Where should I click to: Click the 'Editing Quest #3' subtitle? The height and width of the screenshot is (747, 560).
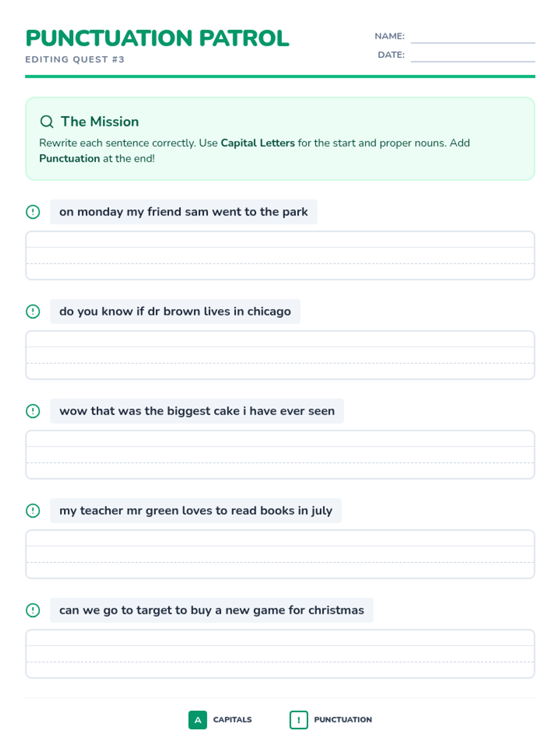(75, 59)
